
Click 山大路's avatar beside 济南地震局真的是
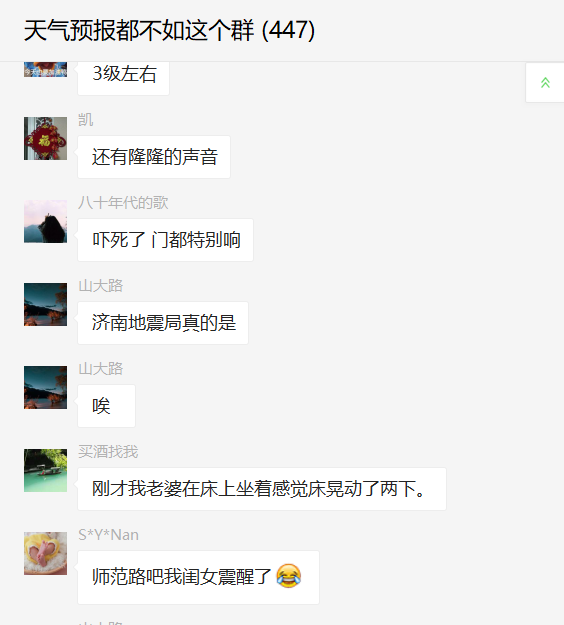pyautogui.click(x=45, y=304)
